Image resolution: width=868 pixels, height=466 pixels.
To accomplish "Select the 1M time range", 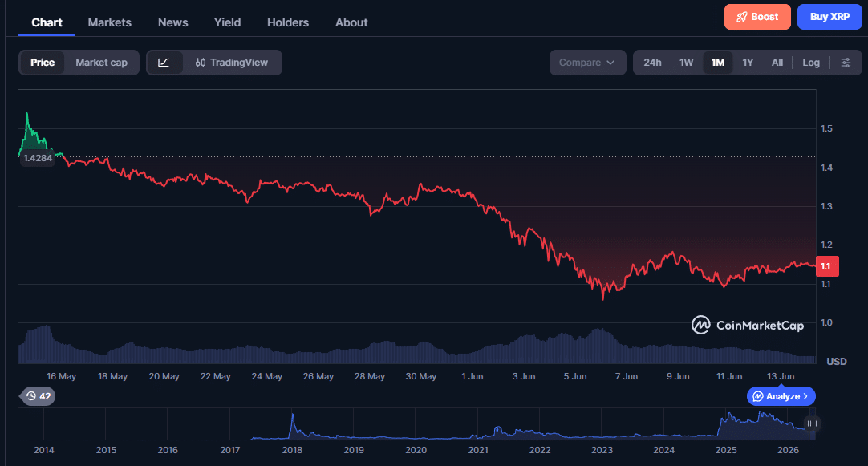I will [x=718, y=63].
